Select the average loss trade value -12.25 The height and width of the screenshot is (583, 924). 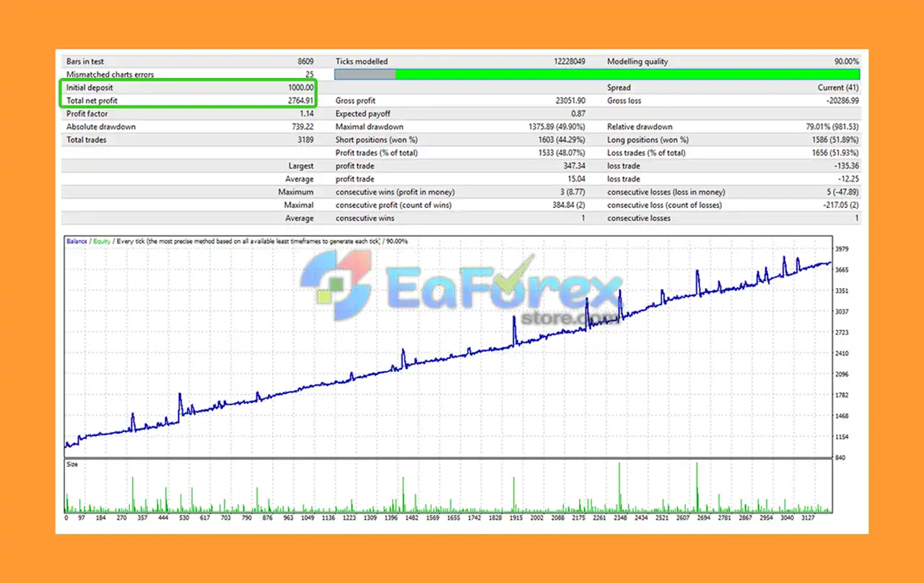click(848, 179)
